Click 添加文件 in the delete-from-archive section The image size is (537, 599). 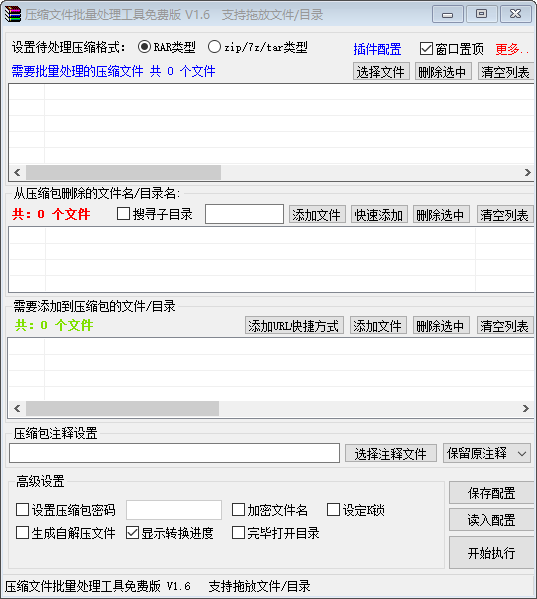[317, 214]
